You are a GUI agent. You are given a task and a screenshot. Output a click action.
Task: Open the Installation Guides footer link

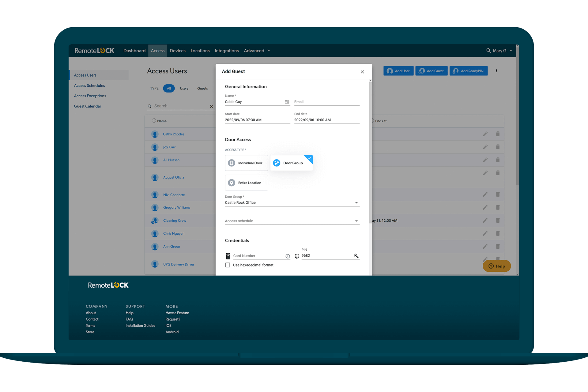click(140, 326)
